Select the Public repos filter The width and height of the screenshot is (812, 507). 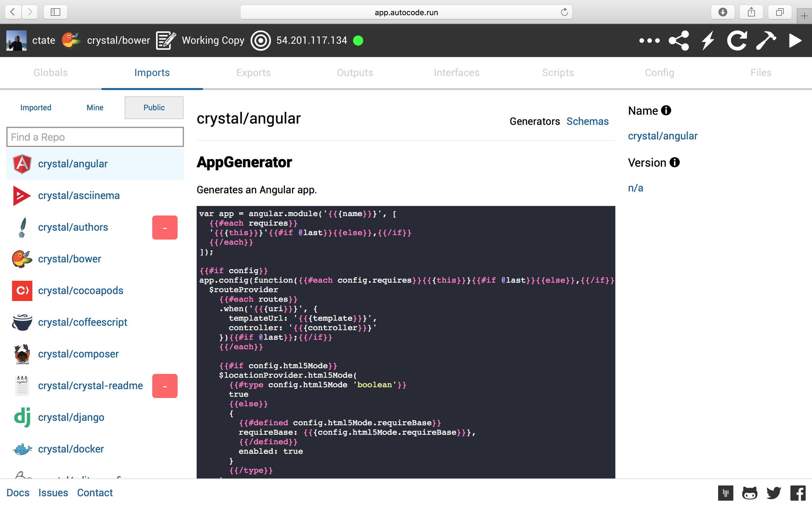click(x=154, y=108)
